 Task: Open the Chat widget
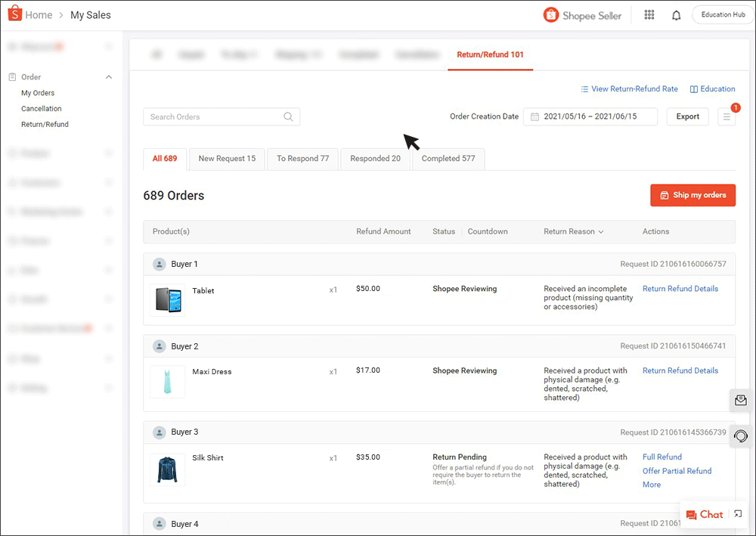(x=704, y=514)
